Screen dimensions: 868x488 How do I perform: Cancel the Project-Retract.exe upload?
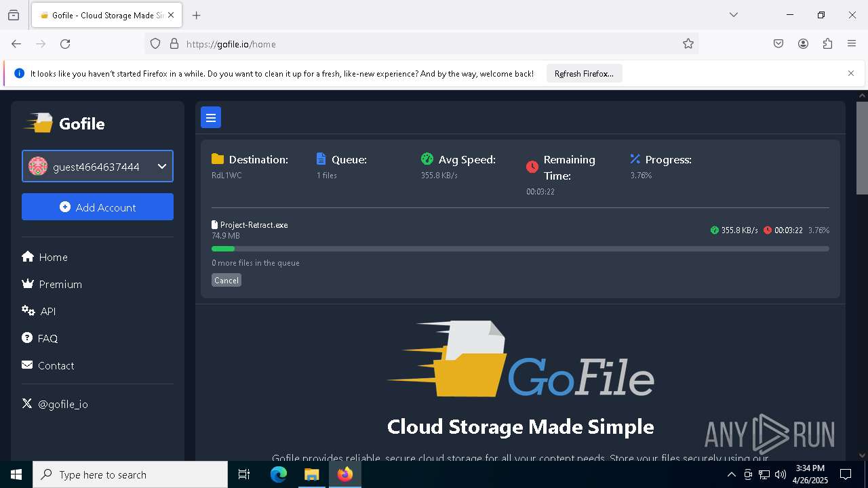click(x=226, y=280)
